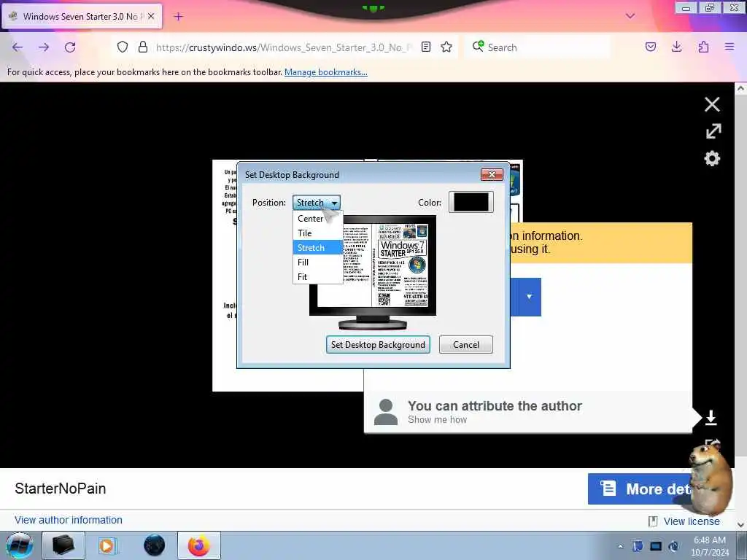
Task: Click the crustywindo.ws address bar URL
Action: click(x=284, y=47)
